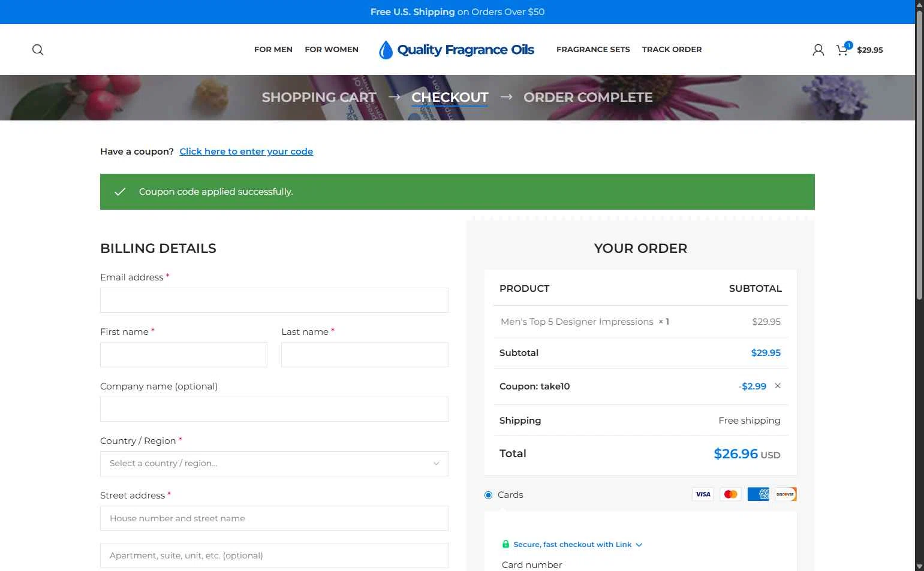
Task: Open the search magnifier icon
Action: (x=38, y=50)
